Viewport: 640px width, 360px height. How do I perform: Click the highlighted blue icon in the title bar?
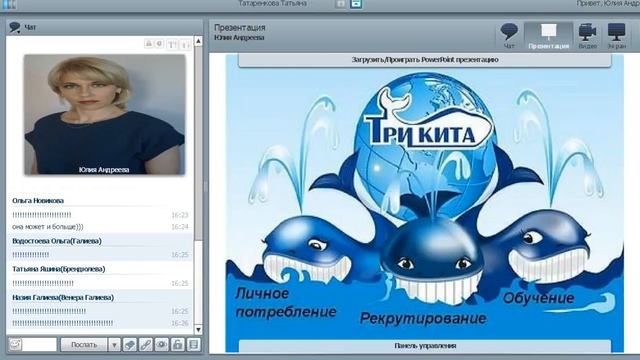pyautogui.click(x=356, y=4)
